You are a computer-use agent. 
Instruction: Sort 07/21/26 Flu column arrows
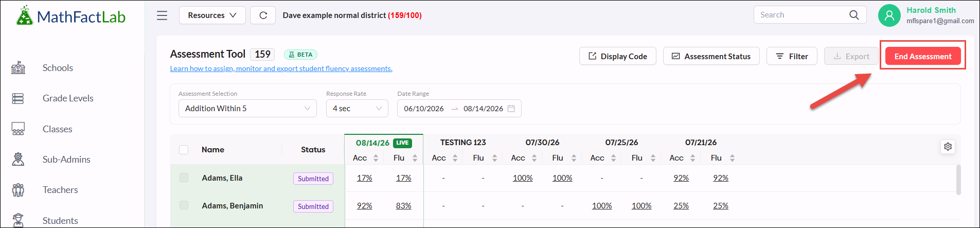tap(733, 158)
